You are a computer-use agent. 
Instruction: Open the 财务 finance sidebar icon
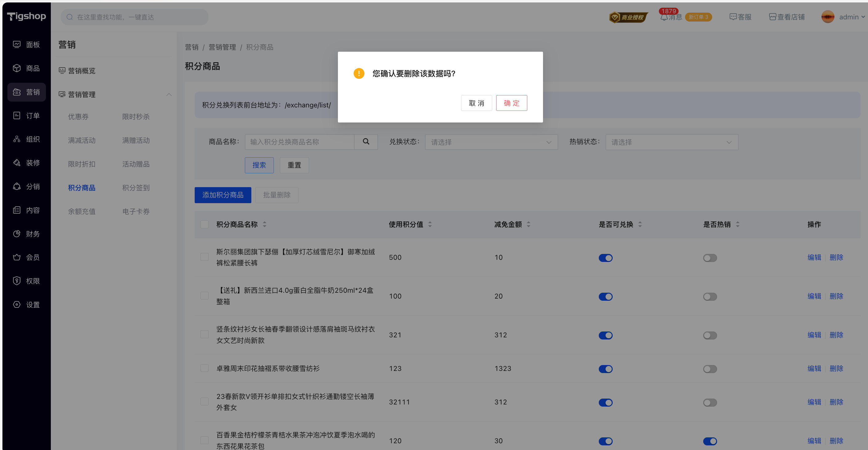17,234
